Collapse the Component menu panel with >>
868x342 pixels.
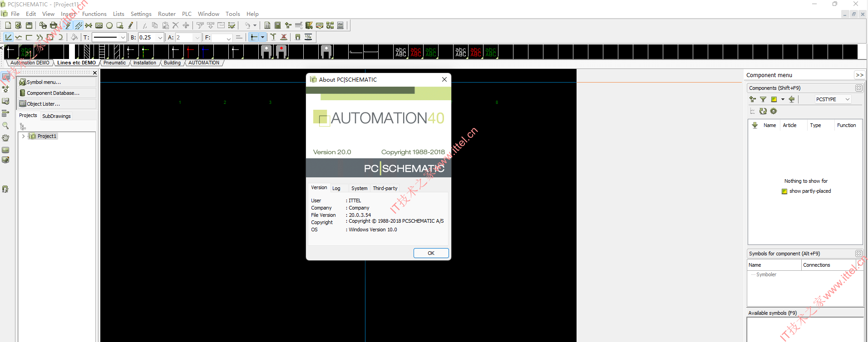[x=859, y=75]
